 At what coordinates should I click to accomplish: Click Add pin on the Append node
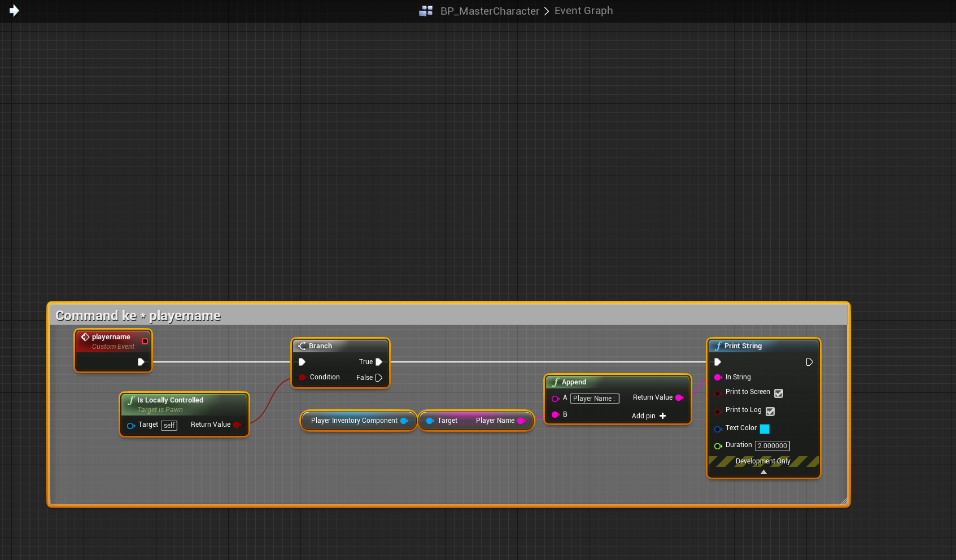pos(648,416)
